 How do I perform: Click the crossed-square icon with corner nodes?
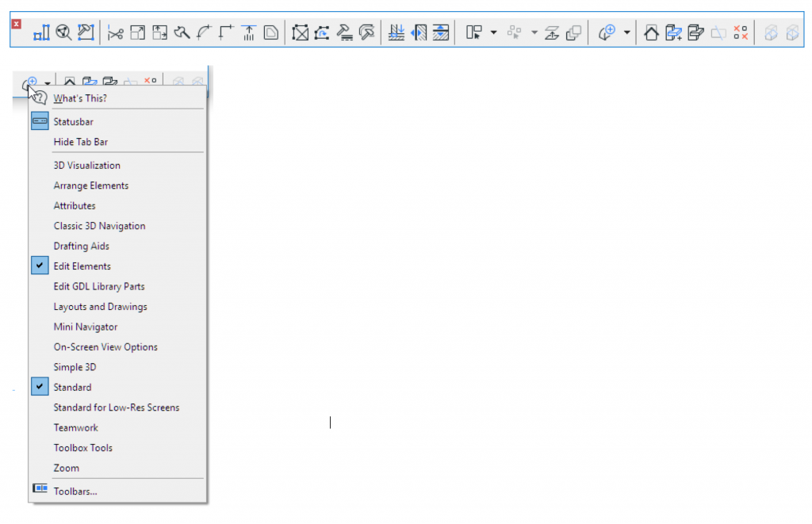[300, 33]
